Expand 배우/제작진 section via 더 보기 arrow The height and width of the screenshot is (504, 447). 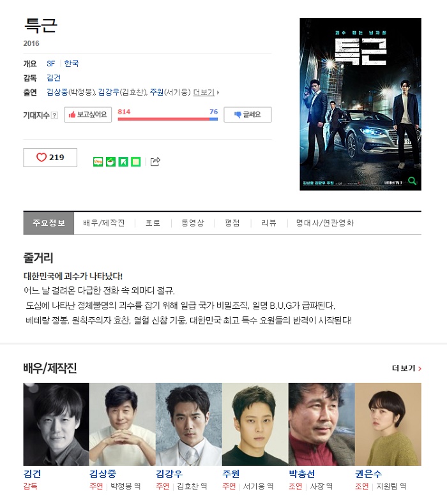[407, 368]
